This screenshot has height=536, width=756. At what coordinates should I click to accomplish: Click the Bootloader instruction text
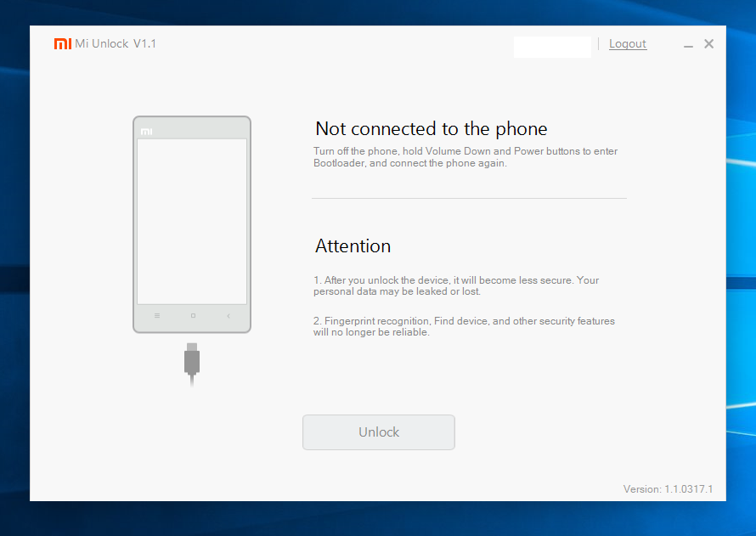(x=465, y=157)
